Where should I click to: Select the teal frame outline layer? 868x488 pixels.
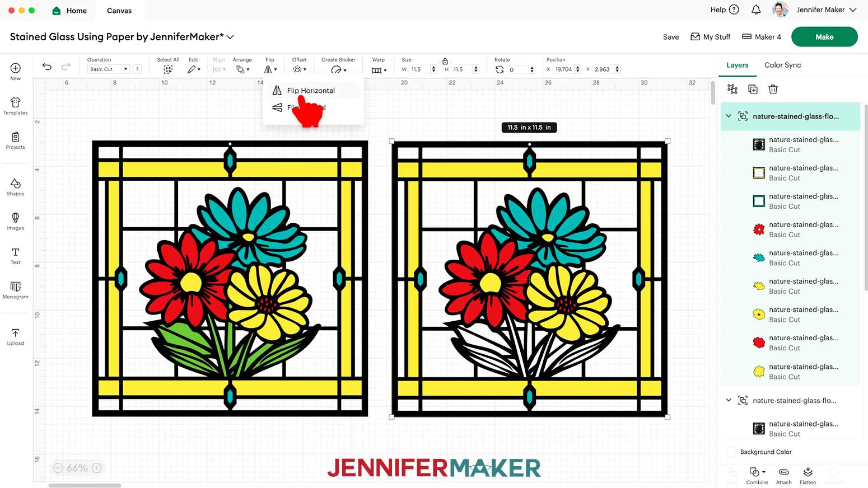click(x=759, y=201)
